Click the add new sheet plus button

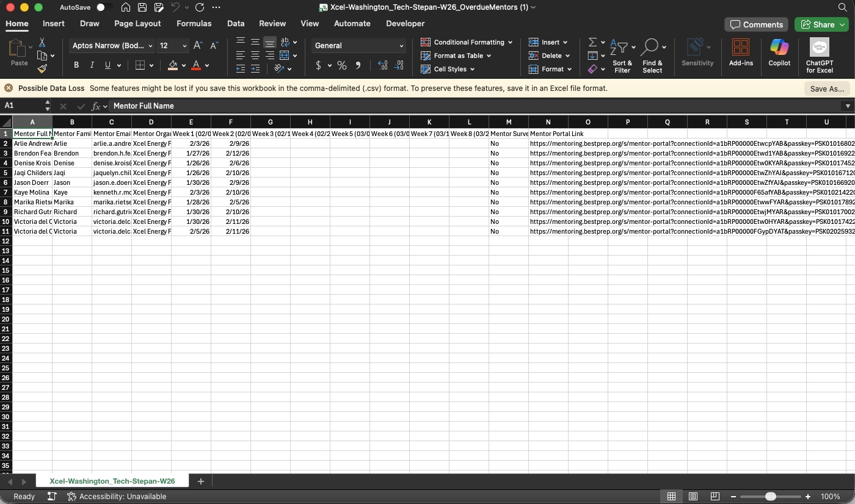click(x=201, y=481)
